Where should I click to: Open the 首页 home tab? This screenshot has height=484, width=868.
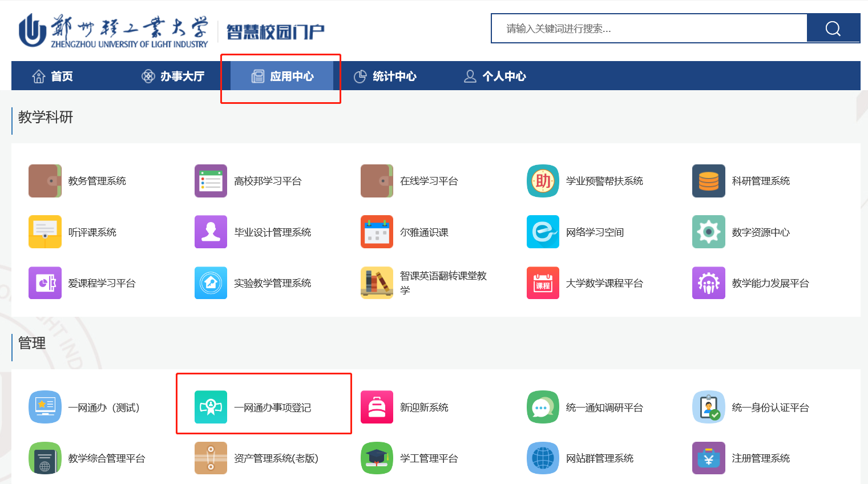click(53, 76)
